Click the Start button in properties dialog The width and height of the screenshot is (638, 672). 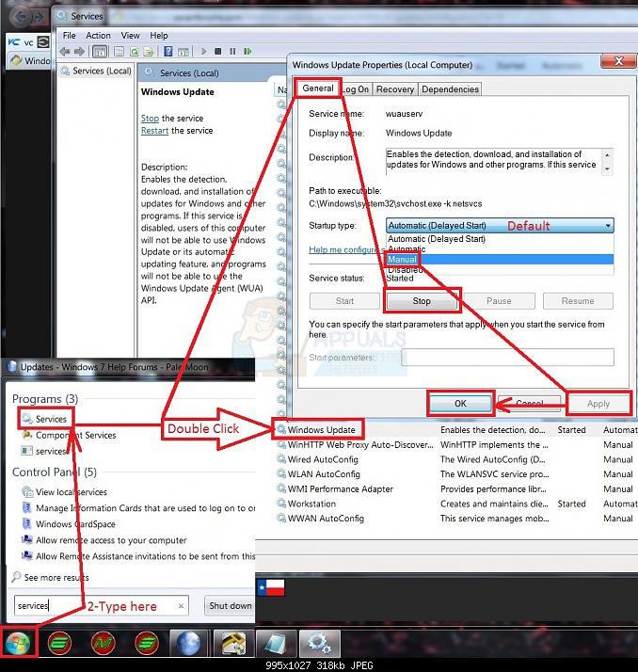[x=345, y=301]
